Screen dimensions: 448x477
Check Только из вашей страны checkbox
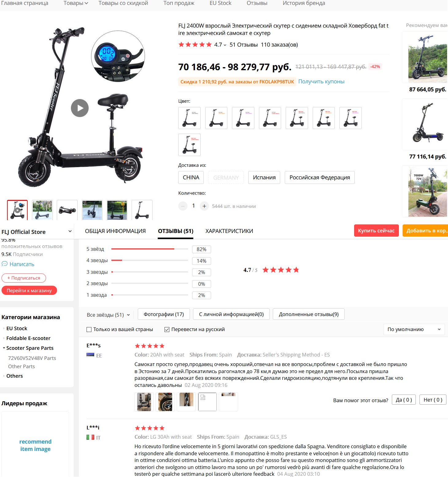tap(89, 330)
